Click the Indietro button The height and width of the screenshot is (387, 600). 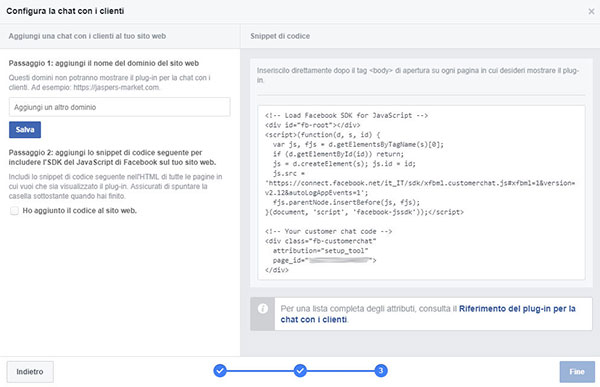30,372
